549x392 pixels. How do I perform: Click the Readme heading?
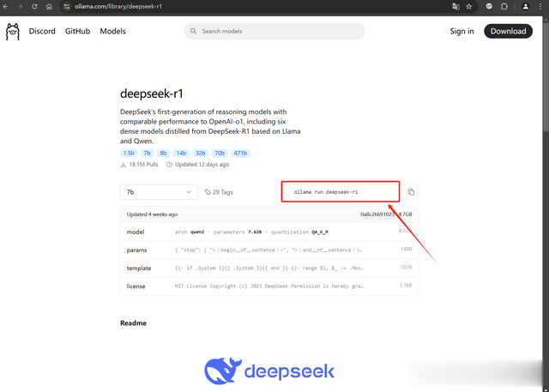tap(133, 323)
